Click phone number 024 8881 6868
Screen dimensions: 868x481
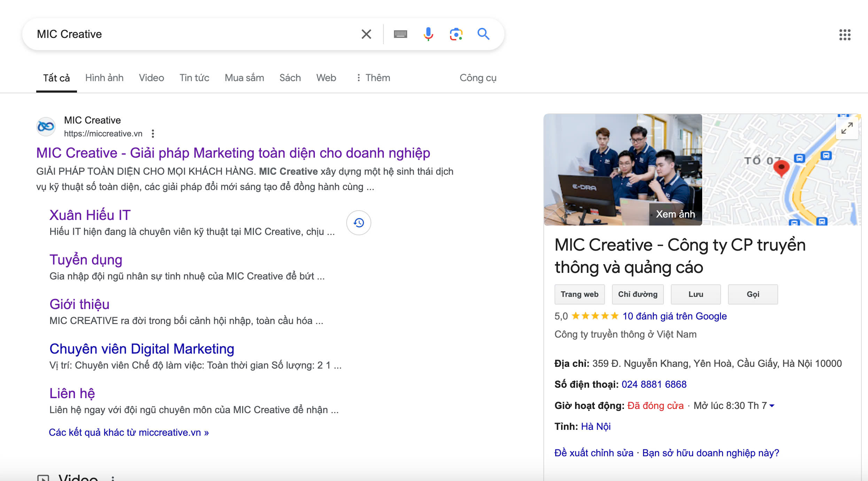click(x=654, y=385)
